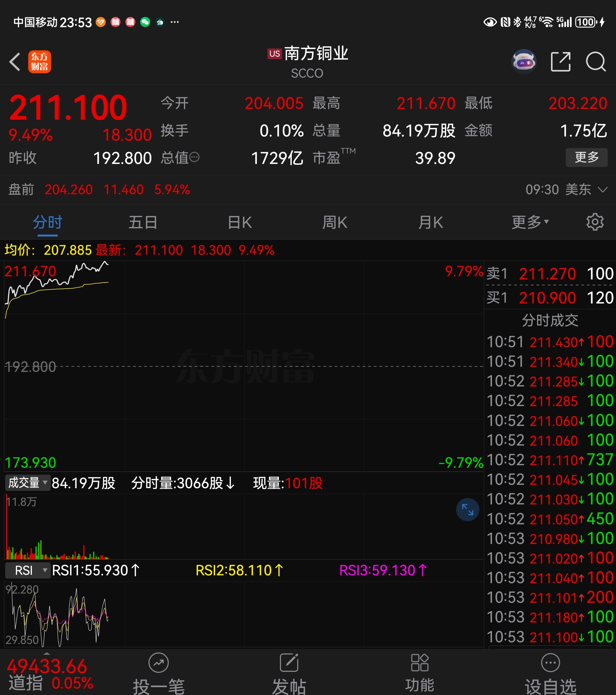Tap the back arrow icon
The width and height of the screenshot is (616, 695).
[15, 62]
